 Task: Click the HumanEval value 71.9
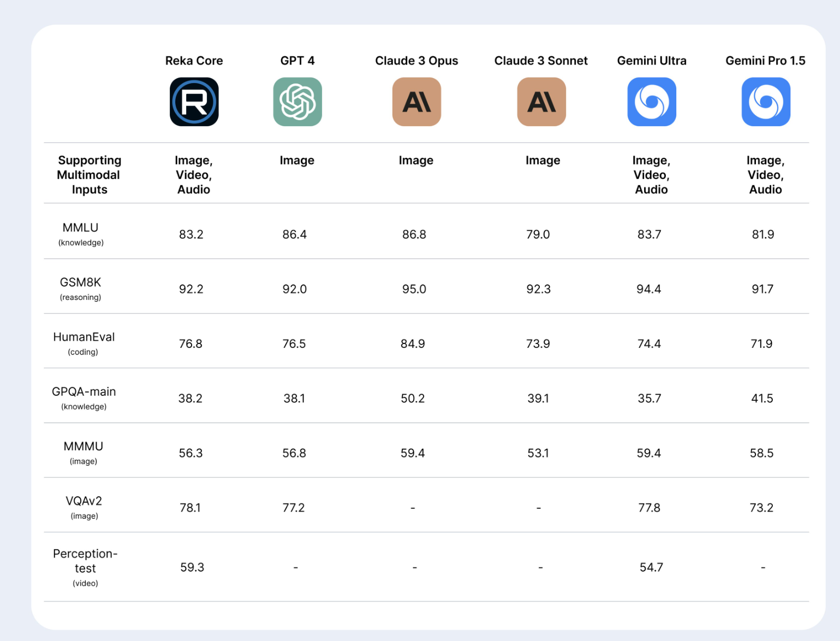(x=761, y=343)
